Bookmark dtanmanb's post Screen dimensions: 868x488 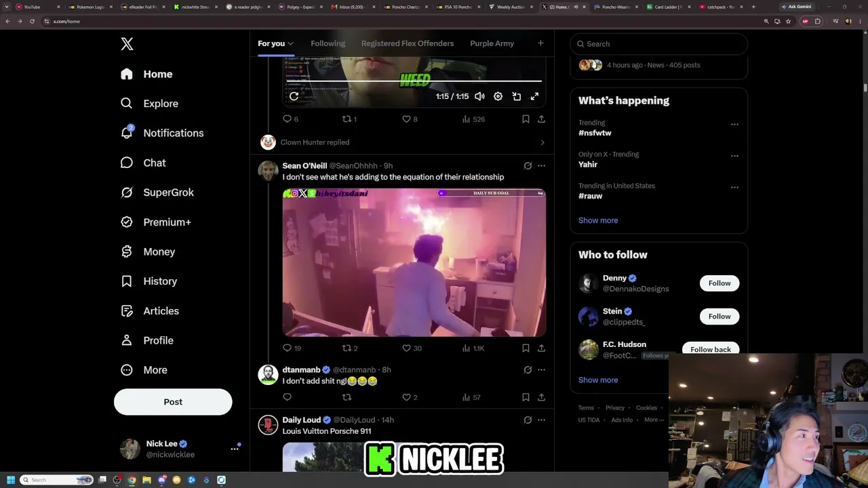click(x=526, y=397)
